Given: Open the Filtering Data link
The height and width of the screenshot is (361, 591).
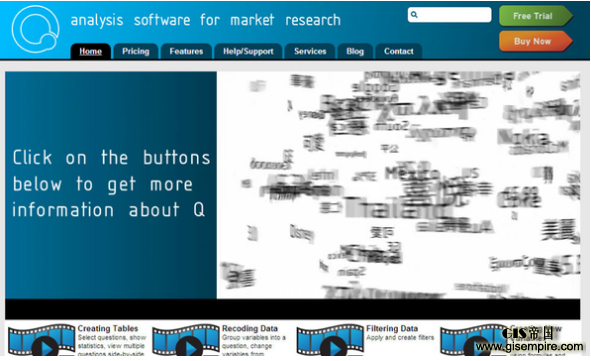Looking at the screenshot, I should (x=392, y=328).
